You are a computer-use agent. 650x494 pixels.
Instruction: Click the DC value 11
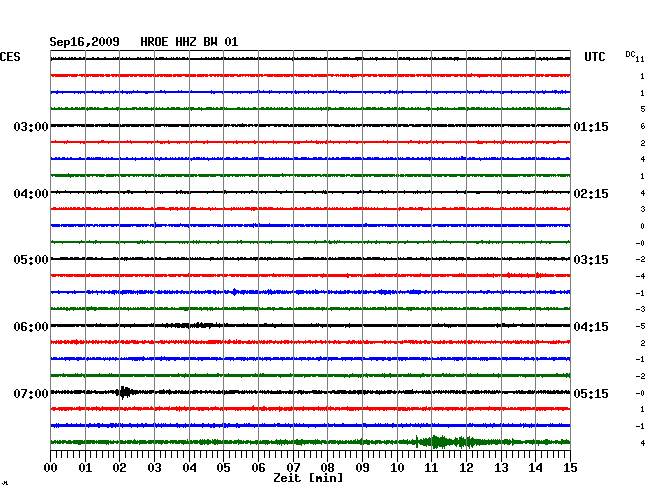[x=640, y=60]
